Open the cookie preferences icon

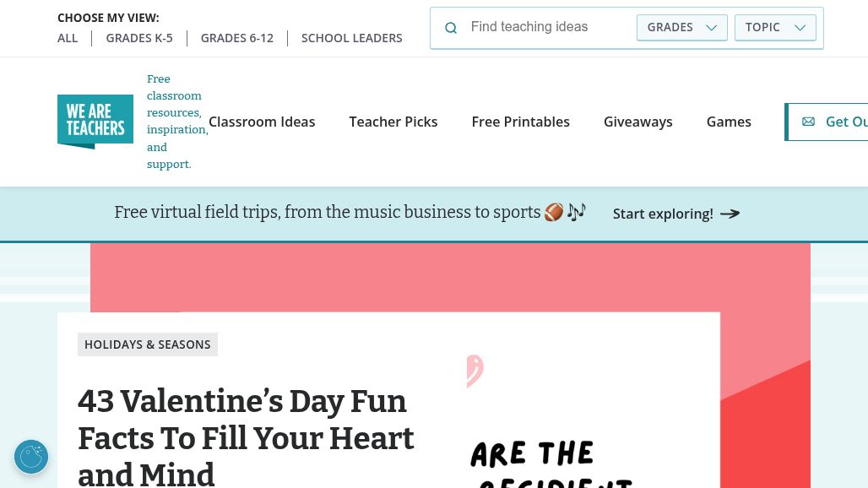click(x=31, y=457)
